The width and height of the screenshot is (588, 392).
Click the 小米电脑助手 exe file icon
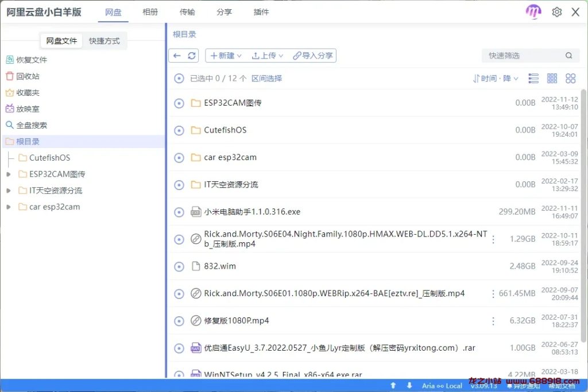pyautogui.click(x=196, y=212)
